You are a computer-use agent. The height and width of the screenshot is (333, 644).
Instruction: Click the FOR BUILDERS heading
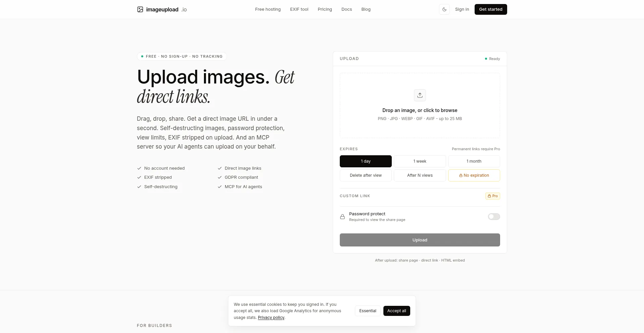[x=154, y=326]
